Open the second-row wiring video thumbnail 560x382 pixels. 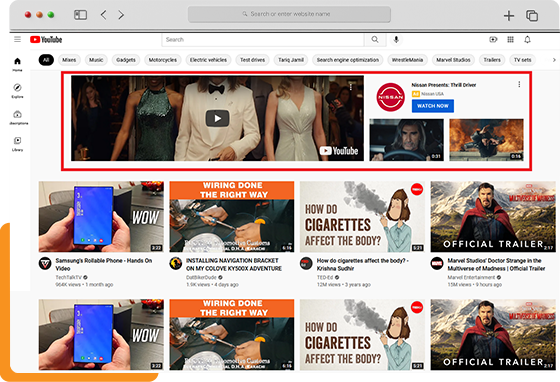coord(232,335)
